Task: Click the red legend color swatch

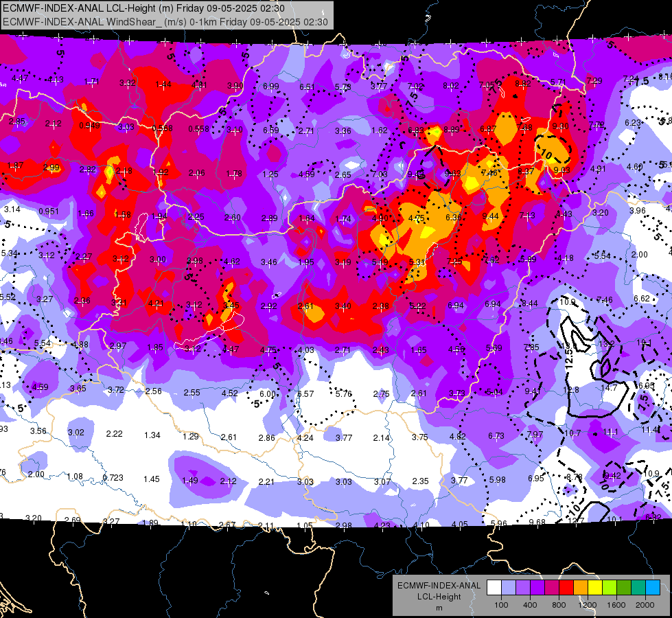Action: 566,588
